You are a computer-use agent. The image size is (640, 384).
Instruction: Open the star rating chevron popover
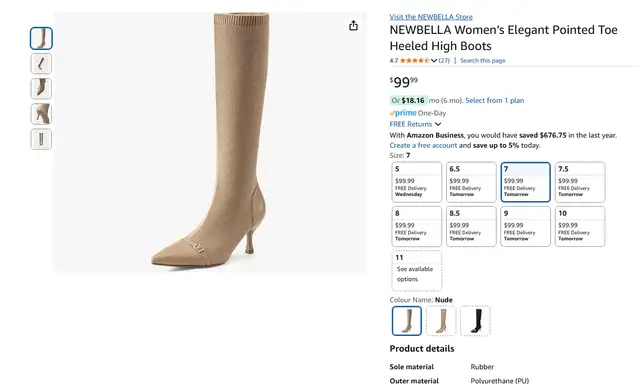click(x=434, y=60)
